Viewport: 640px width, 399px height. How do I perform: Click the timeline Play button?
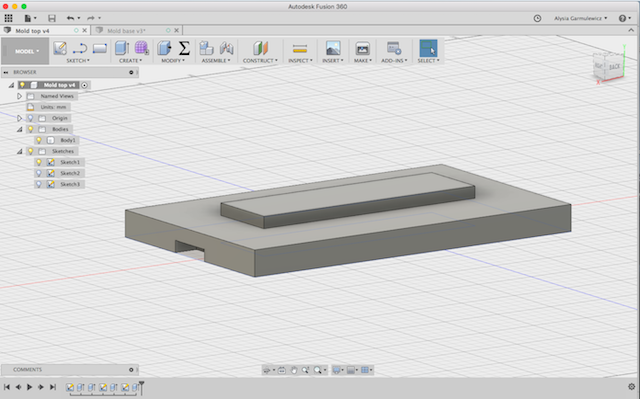pos(29,387)
